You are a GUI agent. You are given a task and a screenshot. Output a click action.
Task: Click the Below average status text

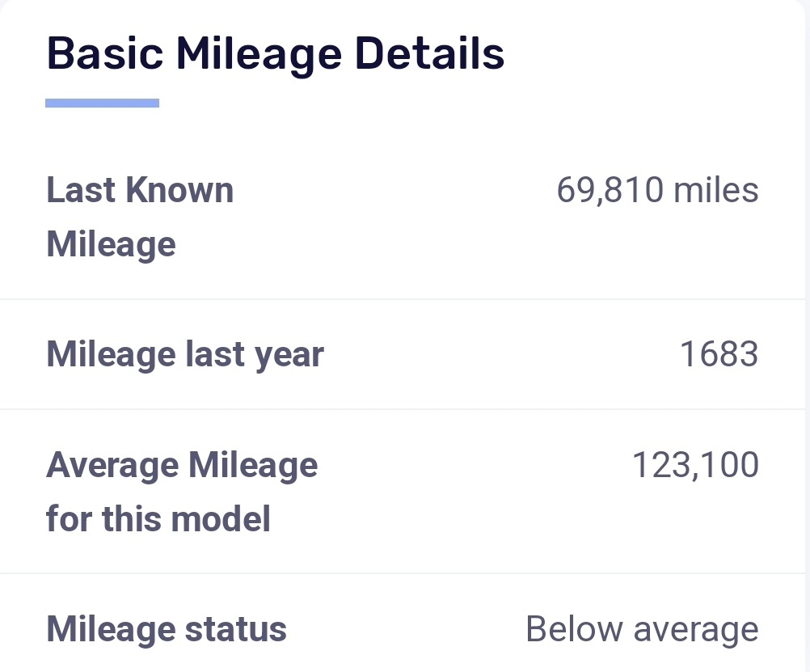pos(642,629)
